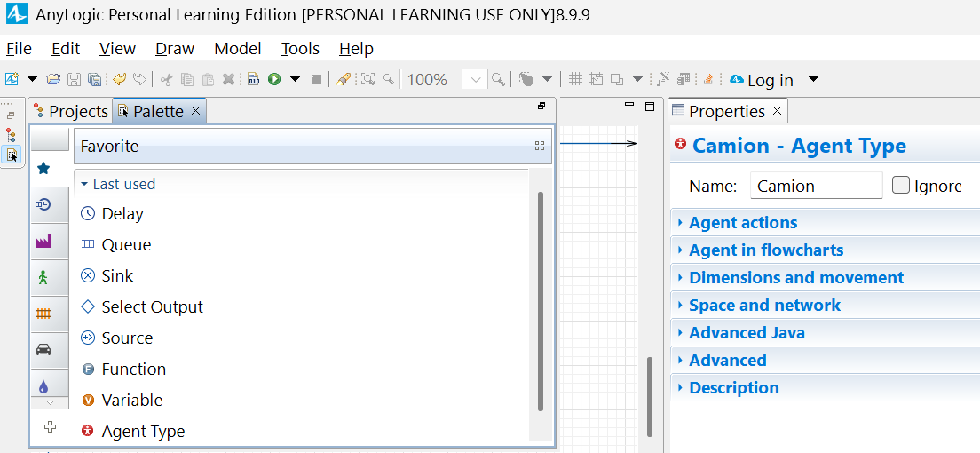The width and height of the screenshot is (980, 453).
Task: Click the Favorite palette view-mode grid icon
Action: (x=540, y=147)
